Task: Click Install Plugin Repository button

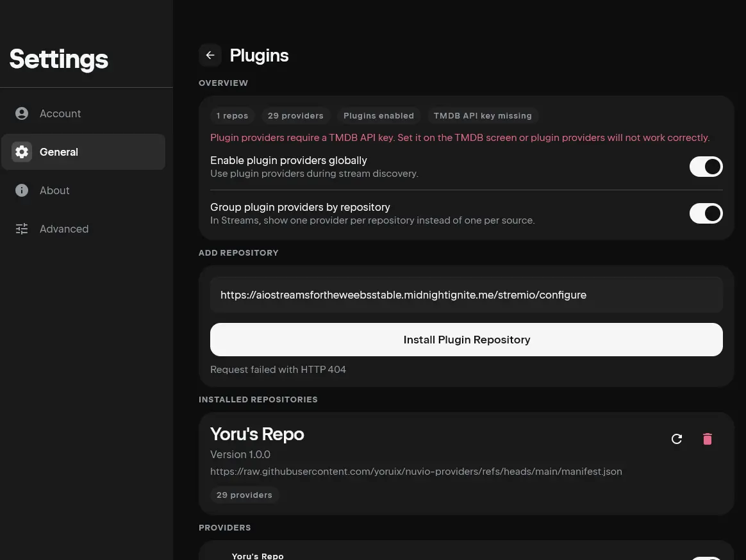Action: pyautogui.click(x=467, y=340)
